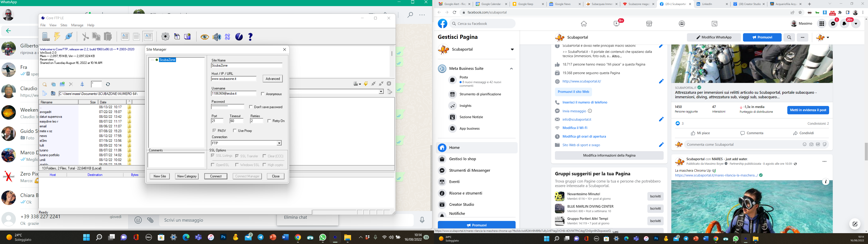Click the scissors Cut icon in Core FTP
The height and width of the screenshot is (244, 868).
point(85,36)
